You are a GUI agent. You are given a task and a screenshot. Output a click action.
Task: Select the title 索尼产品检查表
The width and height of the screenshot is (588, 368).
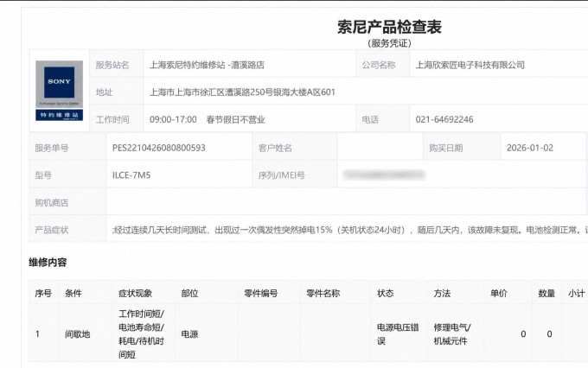(389, 27)
